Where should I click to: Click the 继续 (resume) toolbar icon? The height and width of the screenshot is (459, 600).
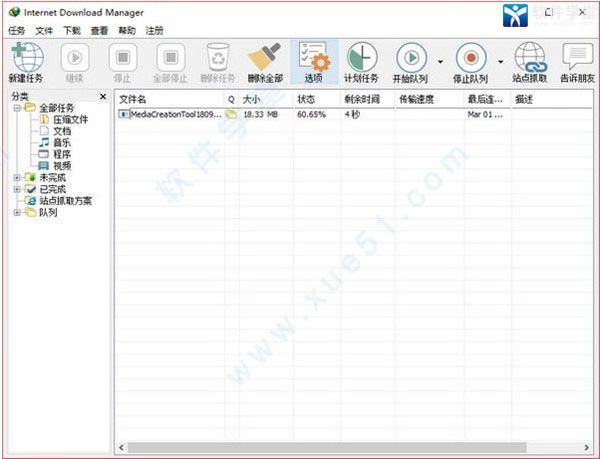pyautogui.click(x=75, y=57)
